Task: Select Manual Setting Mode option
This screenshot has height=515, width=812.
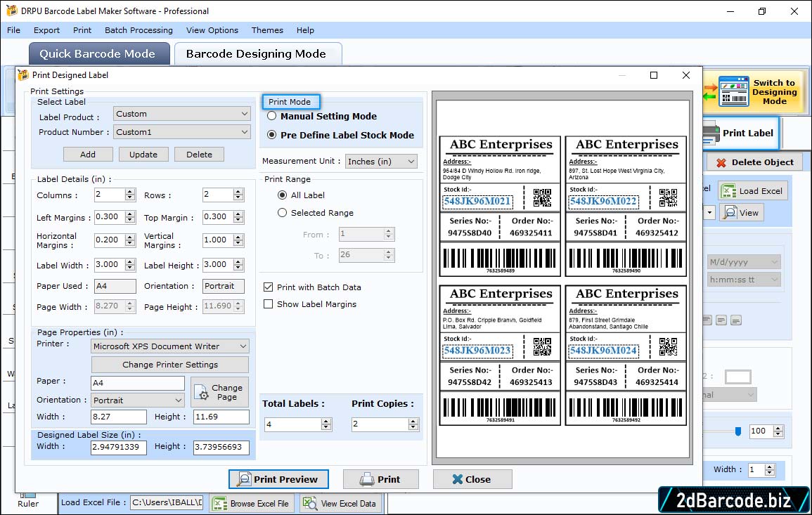Action: [271, 116]
